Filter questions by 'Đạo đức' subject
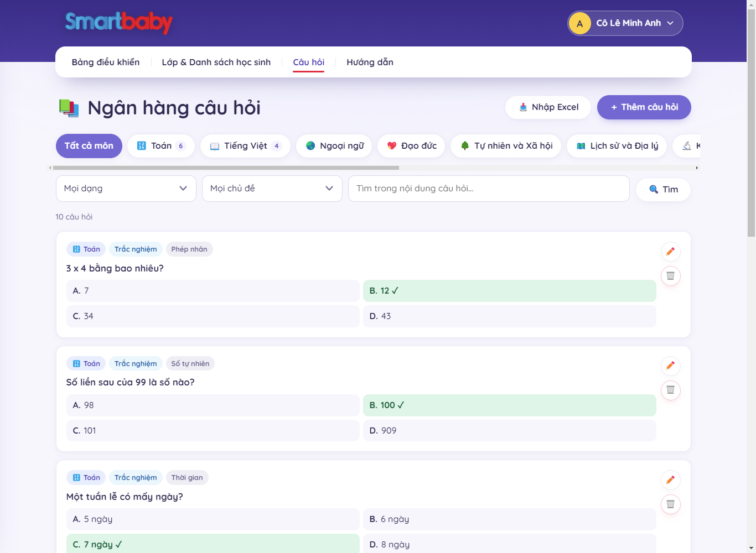 tap(411, 146)
